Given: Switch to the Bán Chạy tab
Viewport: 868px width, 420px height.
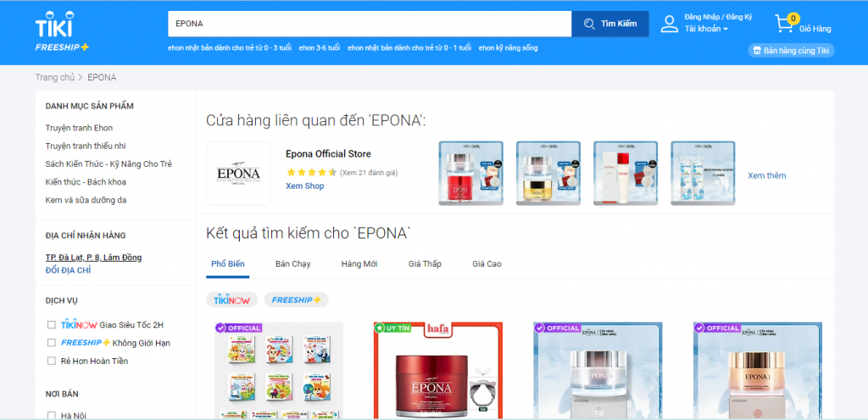Looking at the screenshot, I should pyautogui.click(x=292, y=264).
